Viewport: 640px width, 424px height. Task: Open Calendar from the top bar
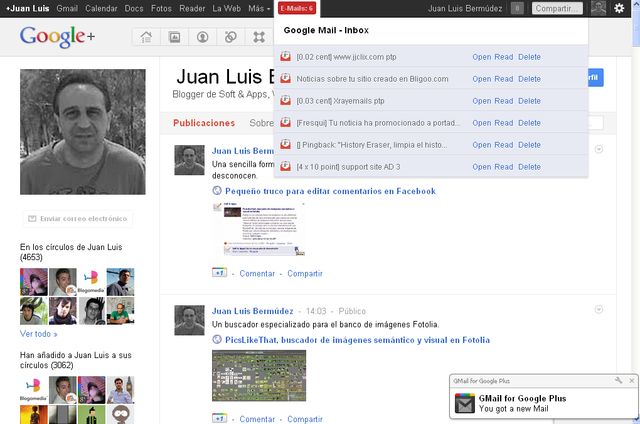pyautogui.click(x=101, y=8)
